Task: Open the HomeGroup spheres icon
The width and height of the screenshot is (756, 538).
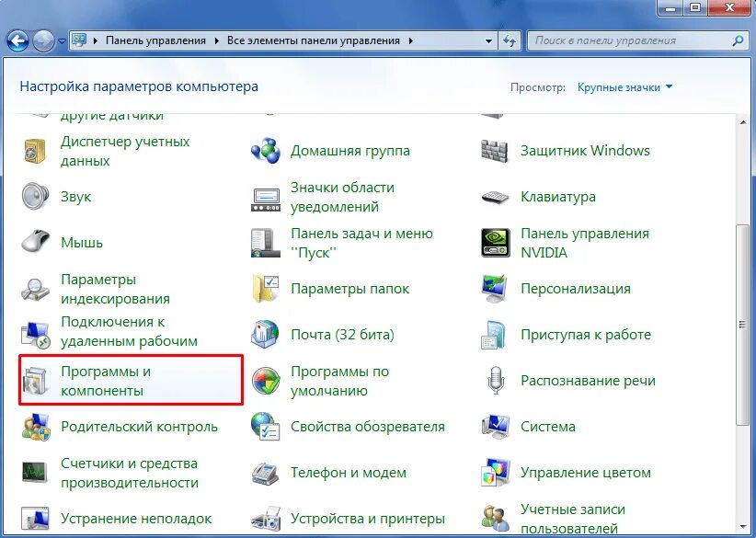Action: pos(266,151)
